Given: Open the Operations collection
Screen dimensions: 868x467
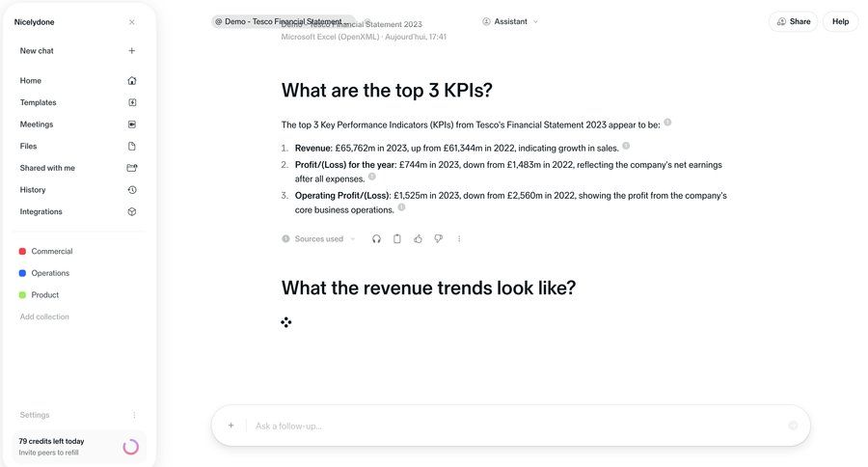Looking at the screenshot, I should (x=50, y=273).
